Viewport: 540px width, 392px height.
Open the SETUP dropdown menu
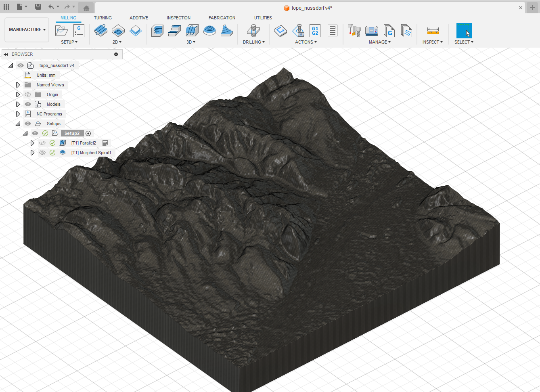coord(69,42)
